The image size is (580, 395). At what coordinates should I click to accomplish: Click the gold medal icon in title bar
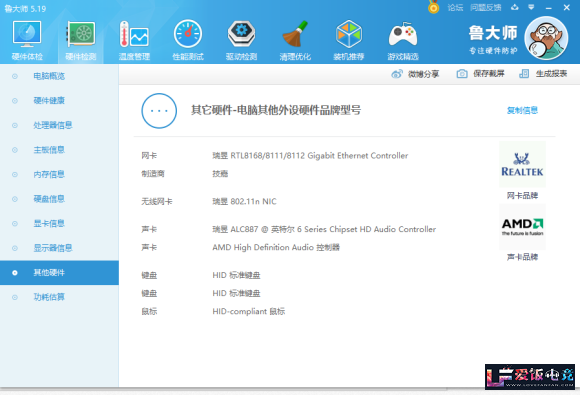434,7
